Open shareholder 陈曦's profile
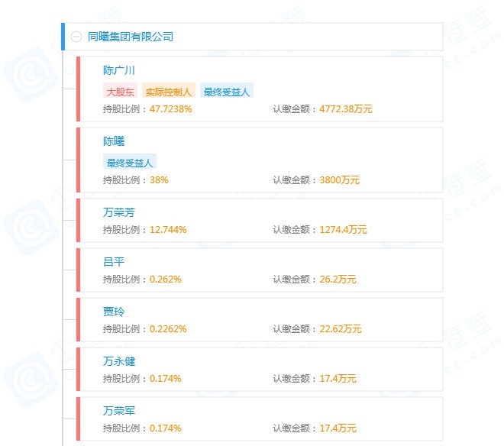This screenshot has width=504, height=446. click(114, 141)
